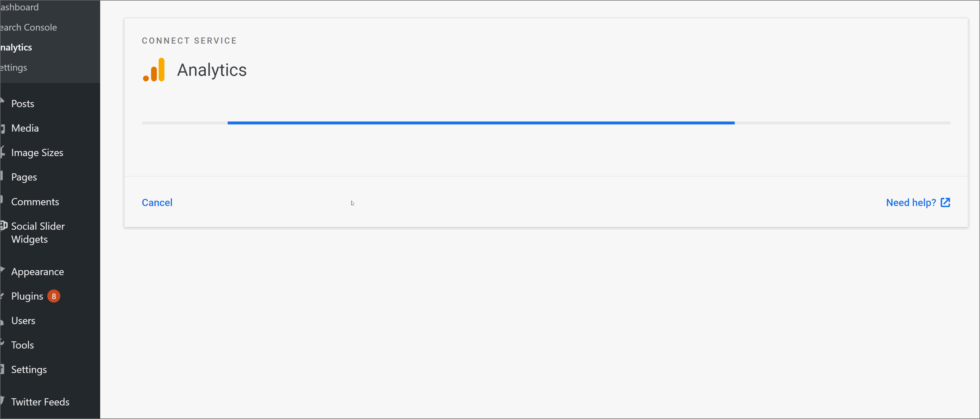Click the external link icon beside Need help

point(946,203)
